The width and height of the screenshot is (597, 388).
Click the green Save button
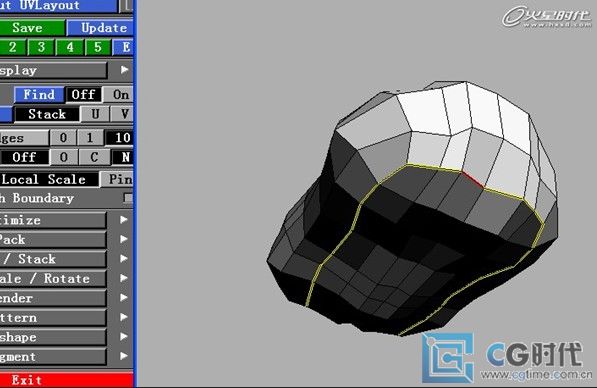(x=32, y=28)
